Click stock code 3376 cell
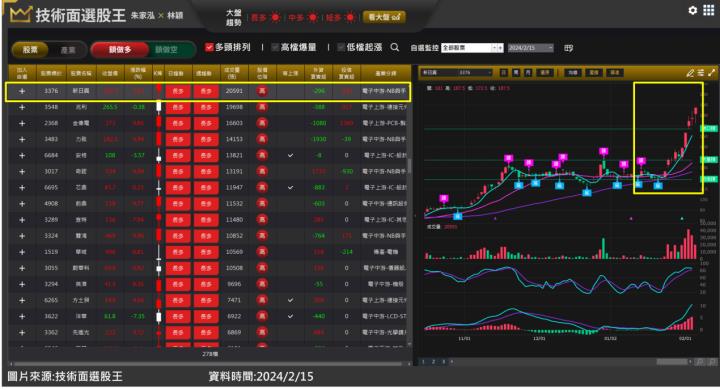This screenshot has width=720, height=390. tap(51, 91)
